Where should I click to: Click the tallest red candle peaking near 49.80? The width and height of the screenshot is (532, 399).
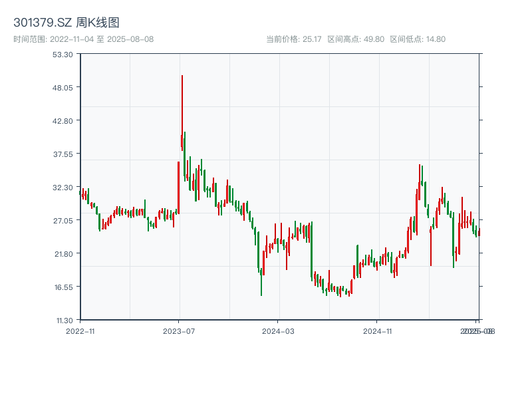pyautogui.click(x=182, y=113)
